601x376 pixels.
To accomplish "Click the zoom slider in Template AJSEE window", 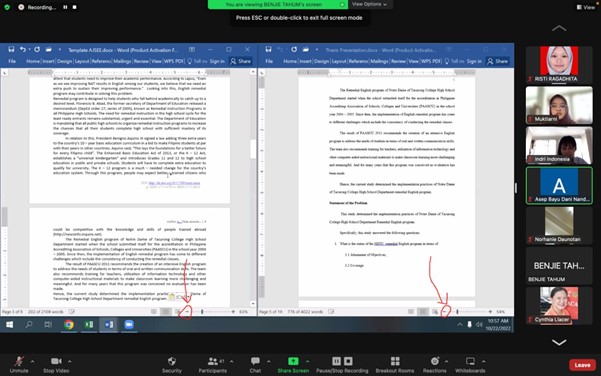I will point(202,312).
